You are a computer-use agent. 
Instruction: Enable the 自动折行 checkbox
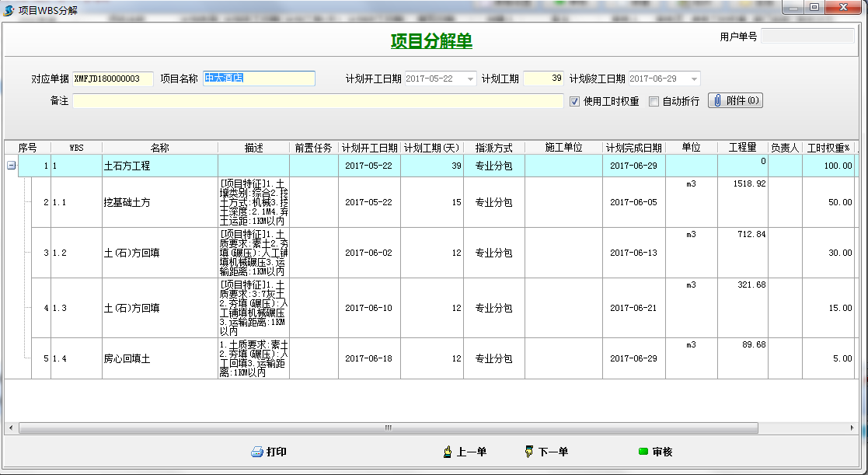[x=654, y=102]
